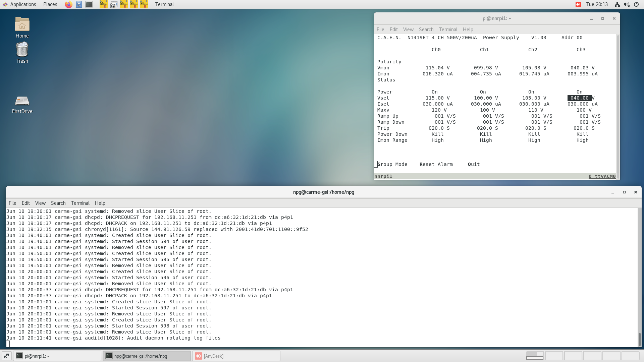Open the Search menu in the npg terminal
The width and height of the screenshot is (644, 362).
click(x=58, y=203)
